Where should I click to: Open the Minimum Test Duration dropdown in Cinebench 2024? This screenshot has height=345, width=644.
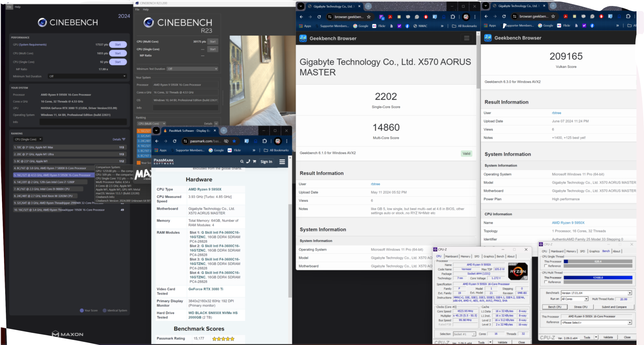click(x=87, y=76)
